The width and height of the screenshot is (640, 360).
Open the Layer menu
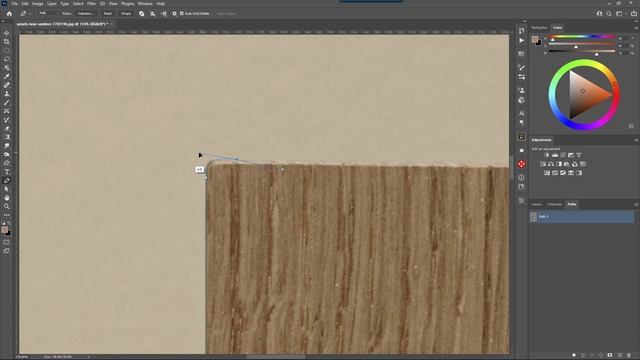[52, 4]
